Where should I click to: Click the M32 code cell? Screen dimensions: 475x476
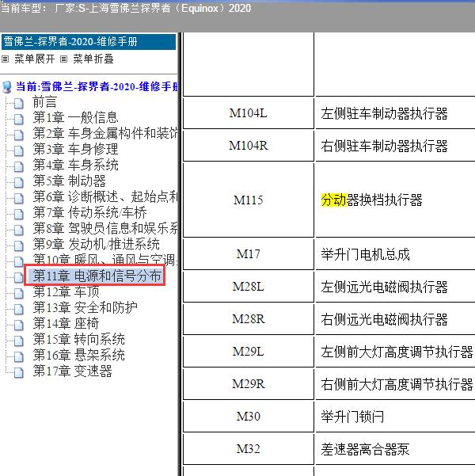(249, 449)
